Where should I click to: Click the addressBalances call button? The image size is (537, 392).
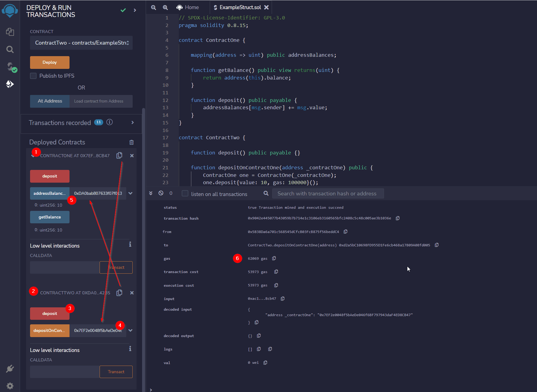(x=50, y=193)
